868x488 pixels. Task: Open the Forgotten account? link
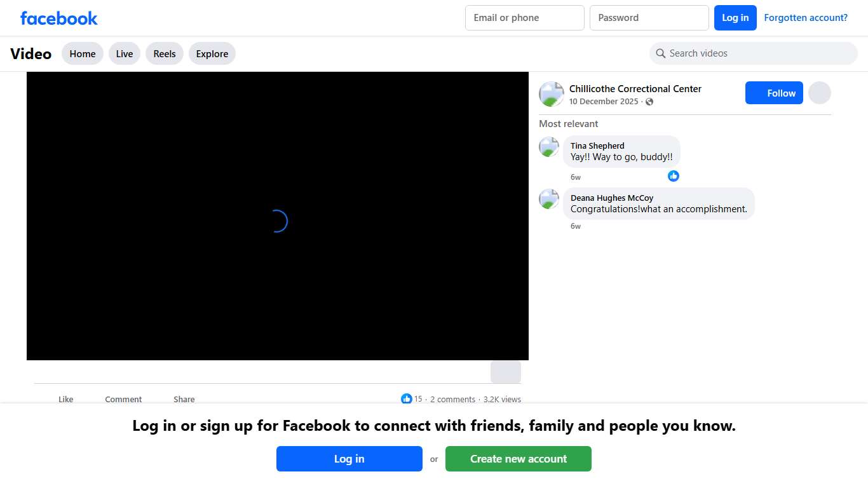(805, 18)
